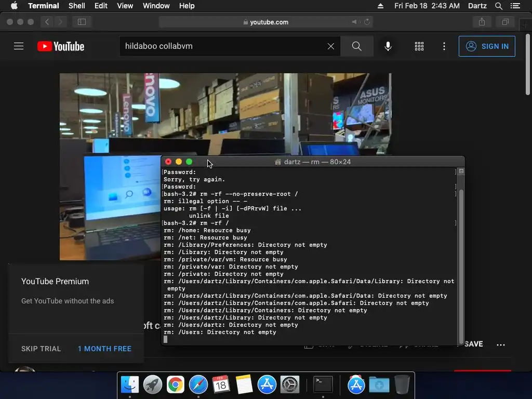Click the 'rm -rf /' command line text

(x=215, y=223)
